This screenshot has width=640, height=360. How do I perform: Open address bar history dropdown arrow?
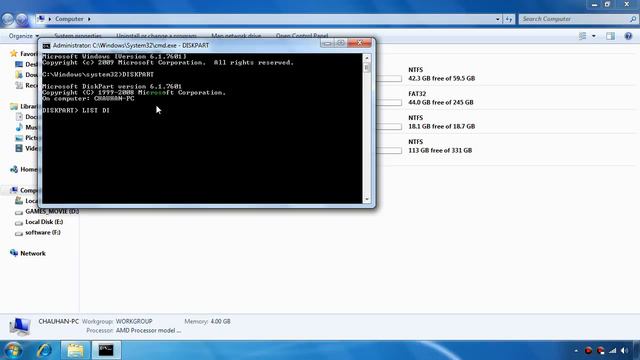point(497,19)
